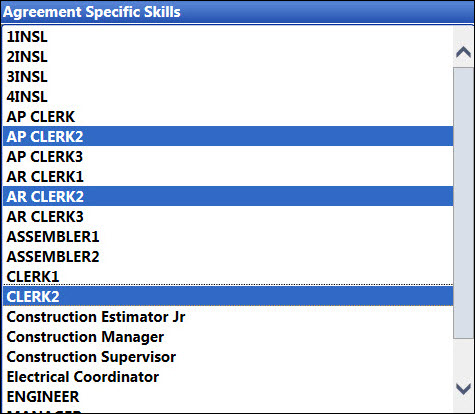Select Construction Estimator Jr
Image resolution: width=475 pixels, height=414 pixels.
[228, 317]
